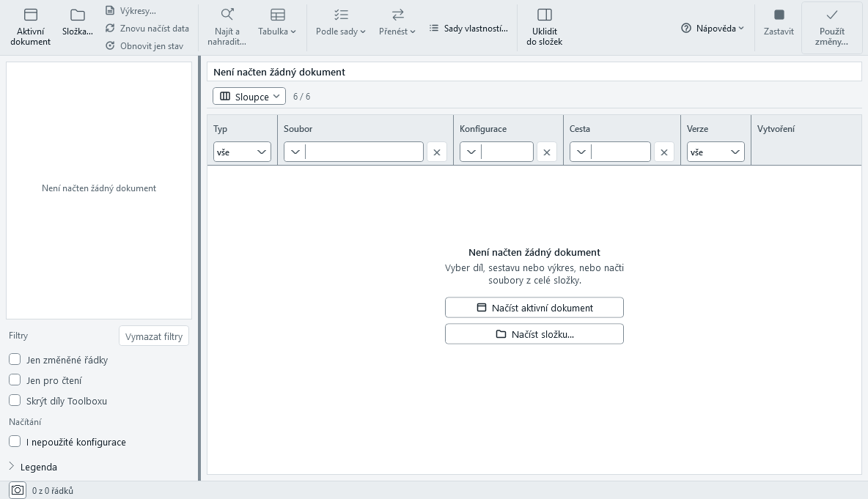
Task: Click Uklidit do složek toolbar item
Action: pyautogui.click(x=545, y=27)
